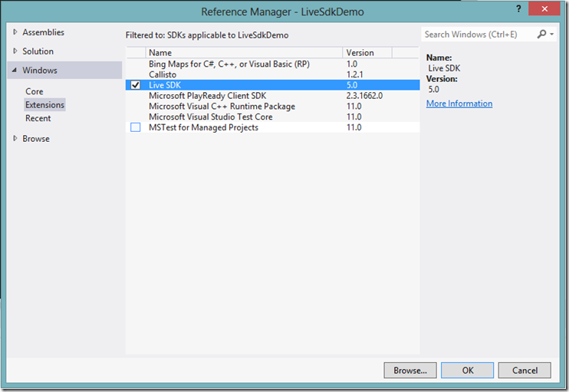Select Microsoft PlayReady Client SDK row
This screenshot has height=392, width=569.
point(272,95)
